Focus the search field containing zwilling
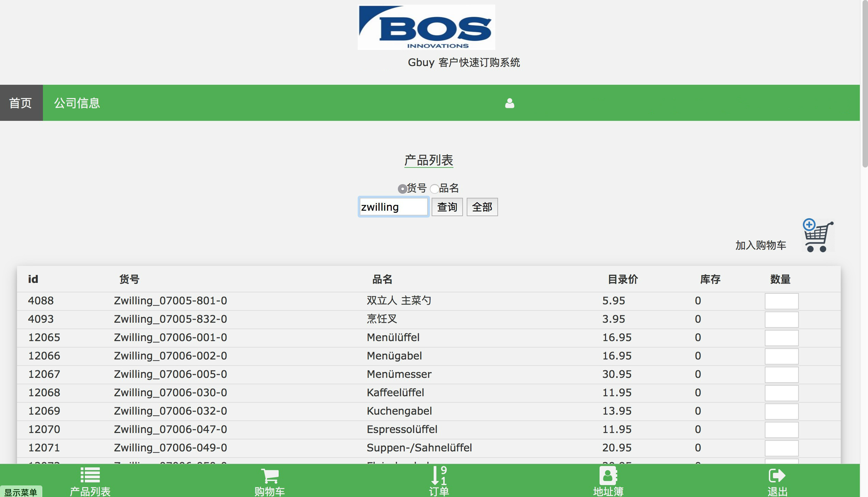 [393, 207]
